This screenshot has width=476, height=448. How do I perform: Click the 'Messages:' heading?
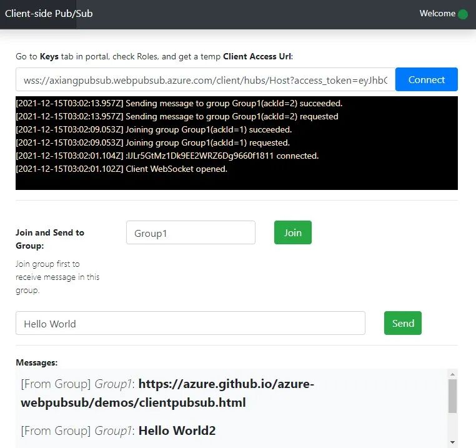tap(37, 362)
